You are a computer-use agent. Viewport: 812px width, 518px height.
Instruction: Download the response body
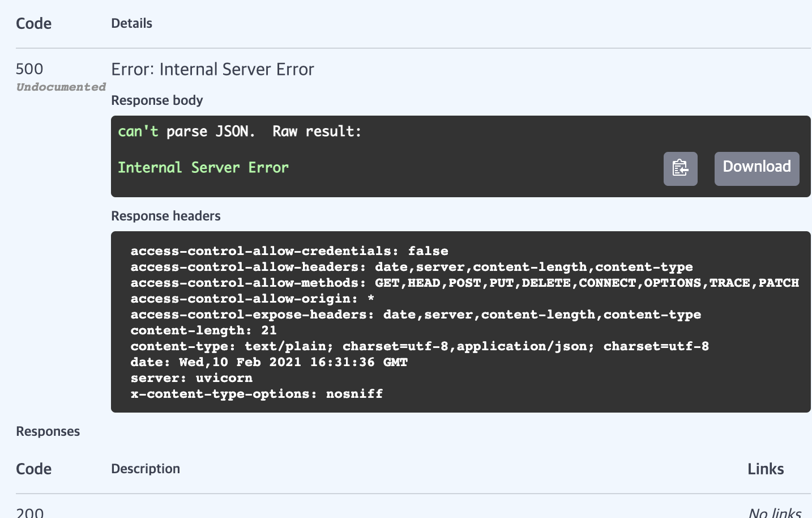coord(757,168)
